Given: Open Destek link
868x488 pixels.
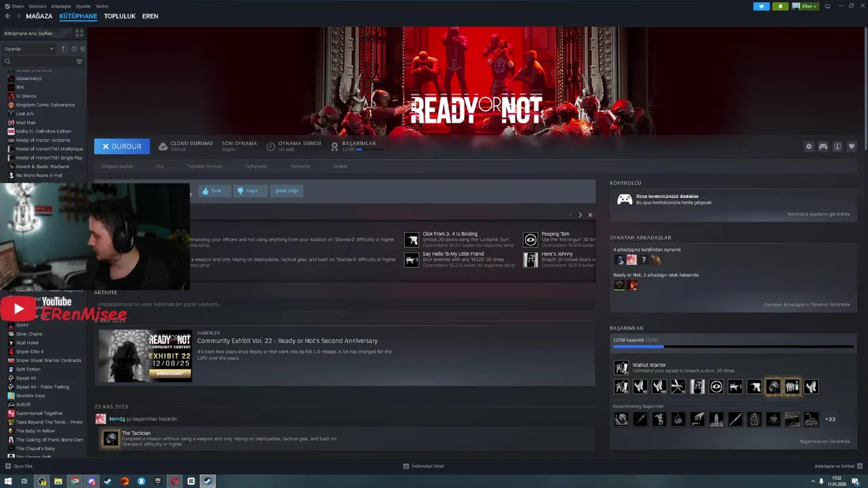Looking at the screenshot, I should click(x=340, y=166).
